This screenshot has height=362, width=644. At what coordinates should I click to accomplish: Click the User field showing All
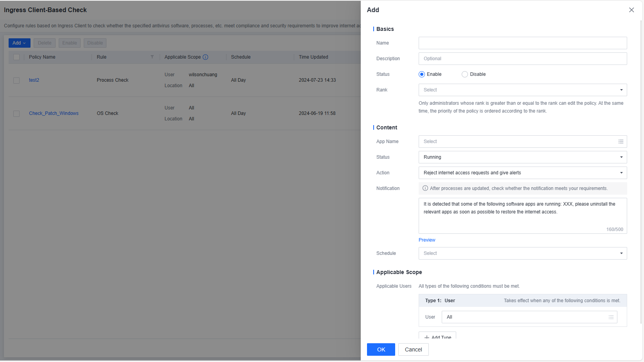[x=529, y=317]
